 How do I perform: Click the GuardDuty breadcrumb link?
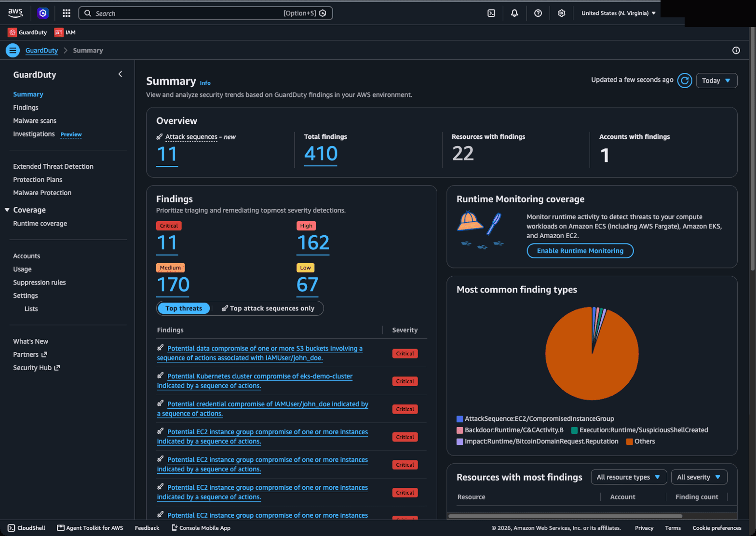point(41,51)
